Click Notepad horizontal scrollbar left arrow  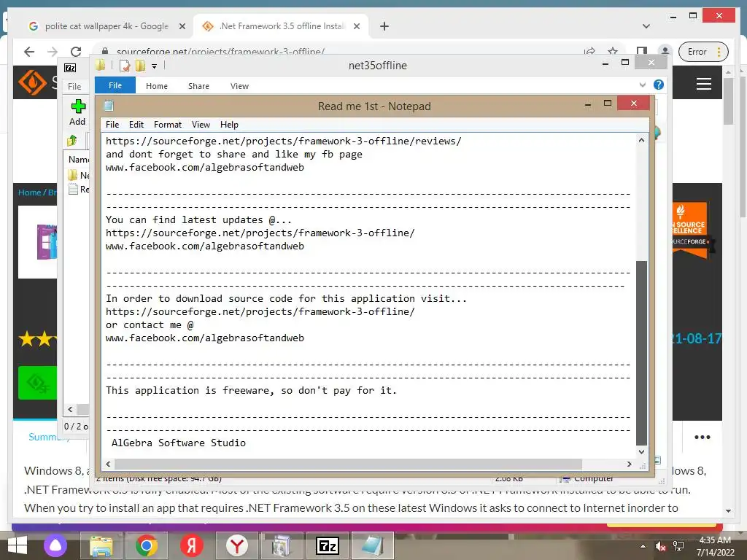click(x=108, y=464)
